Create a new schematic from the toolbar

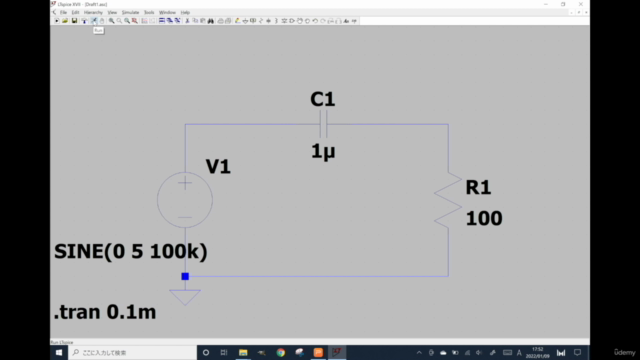pyautogui.click(x=57, y=21)
